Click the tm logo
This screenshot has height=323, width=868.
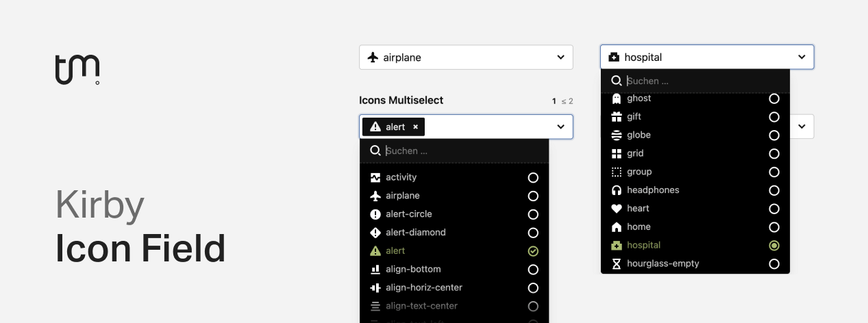click(77, 70)
